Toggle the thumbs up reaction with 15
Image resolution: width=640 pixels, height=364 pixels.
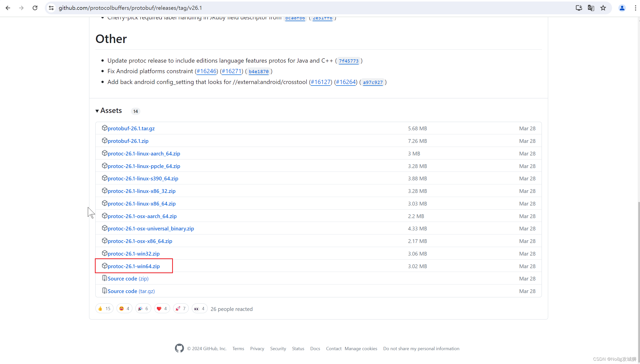coord(104,309)
